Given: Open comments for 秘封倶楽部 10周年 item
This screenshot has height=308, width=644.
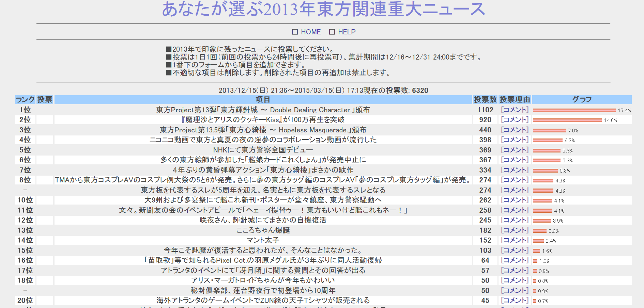Looking at the screenshot, I should pyautogui.click(x=515, y=291).
